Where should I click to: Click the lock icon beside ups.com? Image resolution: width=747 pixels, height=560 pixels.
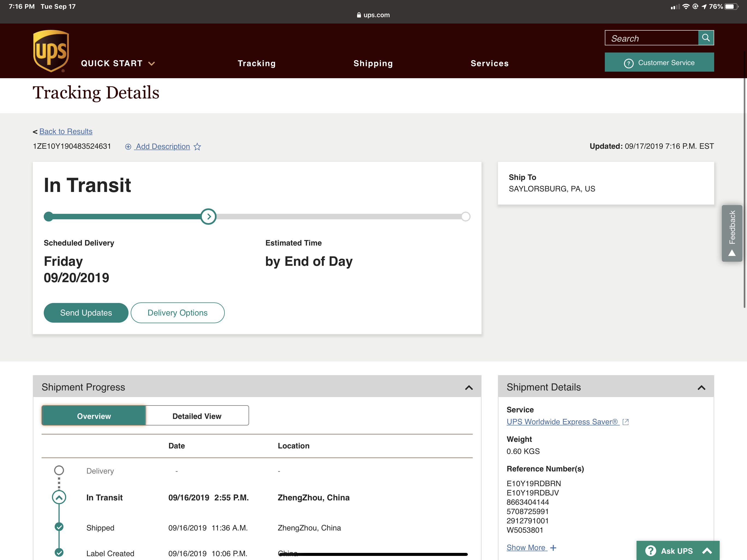pyautogui.click(x=359, y=15)
